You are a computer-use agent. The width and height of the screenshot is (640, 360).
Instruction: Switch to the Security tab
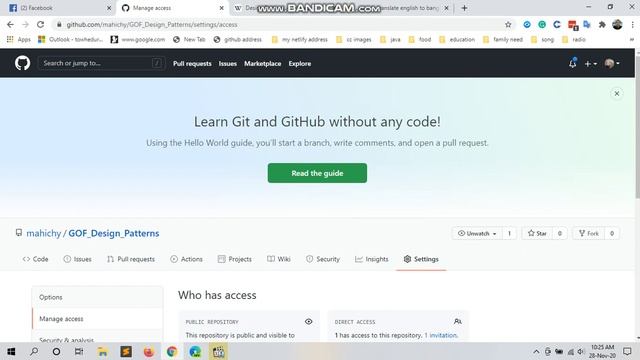click(x=323, y=259)
